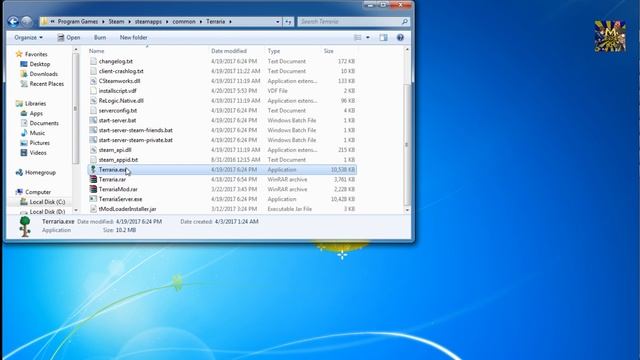Click the Terraria tree icon in details pane

(x=25, y=227)
